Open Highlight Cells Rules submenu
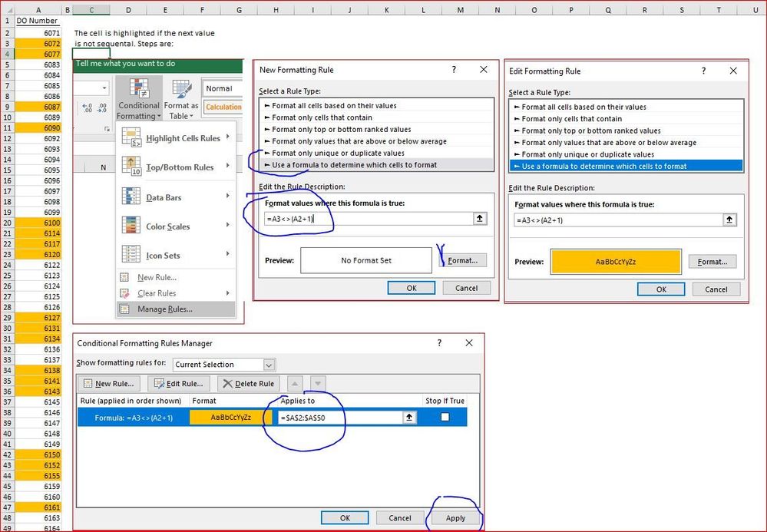Screen dimensions: 767x532 point(176,138)
